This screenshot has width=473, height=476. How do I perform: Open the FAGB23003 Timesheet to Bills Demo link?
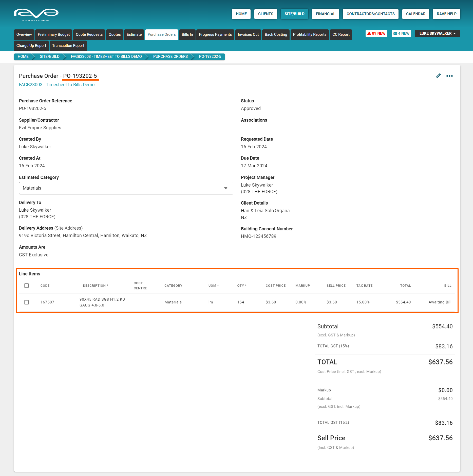57,84
